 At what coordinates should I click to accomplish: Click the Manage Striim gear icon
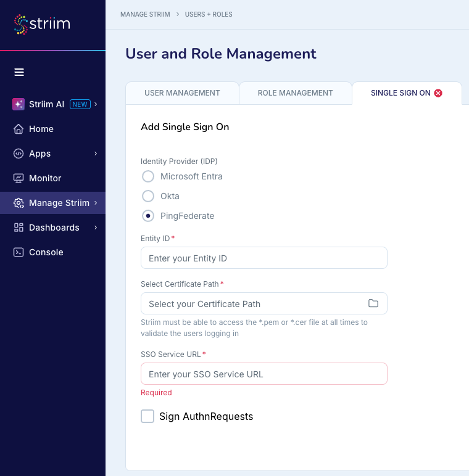pyautogui.click(x=19, y=203)
